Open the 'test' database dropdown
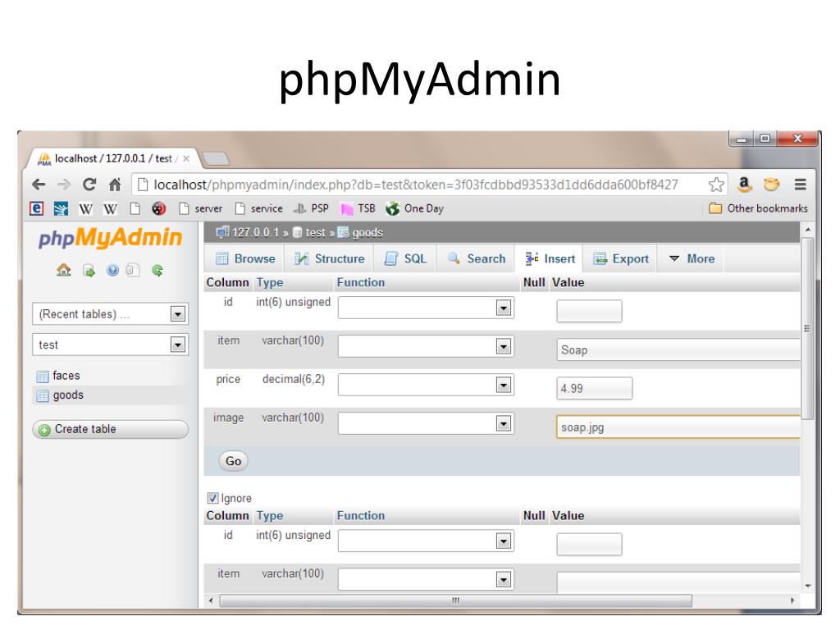 111,345
